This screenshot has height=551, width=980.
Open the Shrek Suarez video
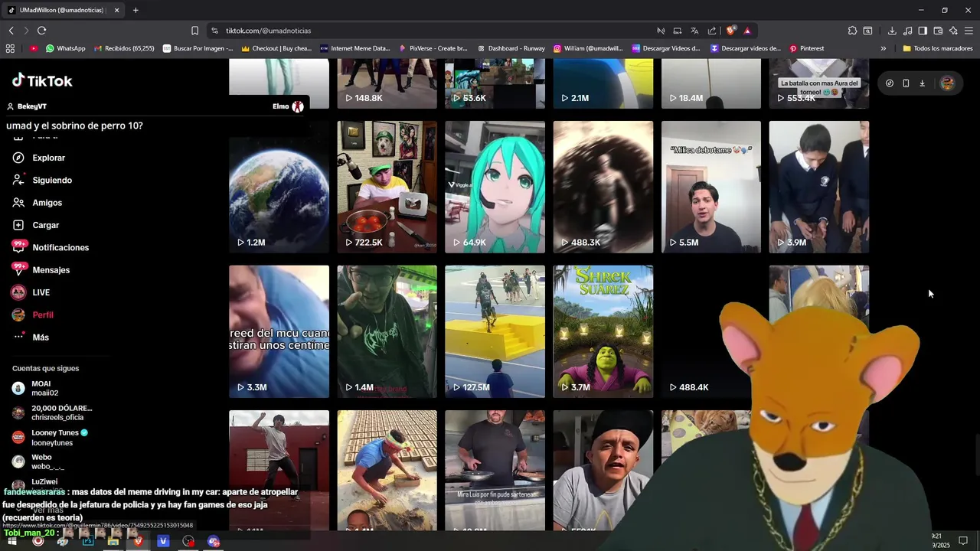[603, 331]
